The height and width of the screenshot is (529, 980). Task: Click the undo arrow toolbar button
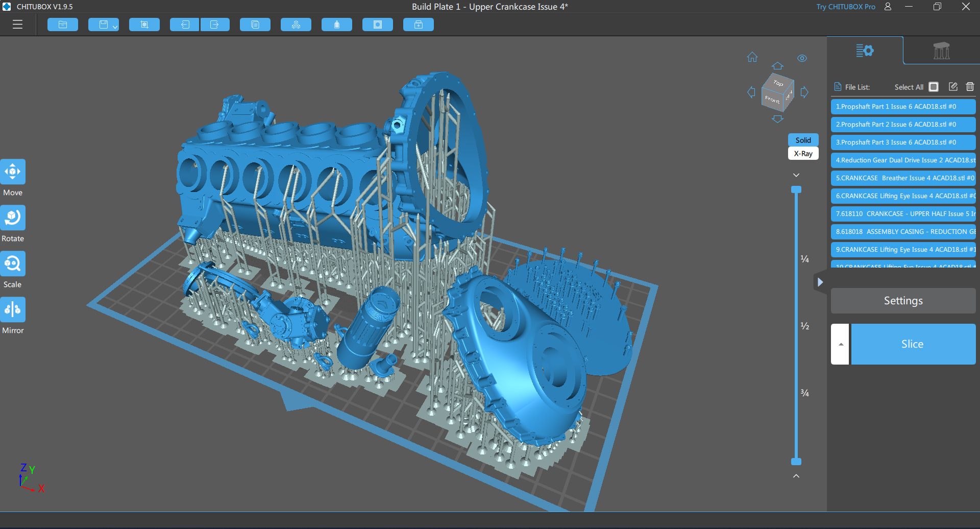coord(184,25)
